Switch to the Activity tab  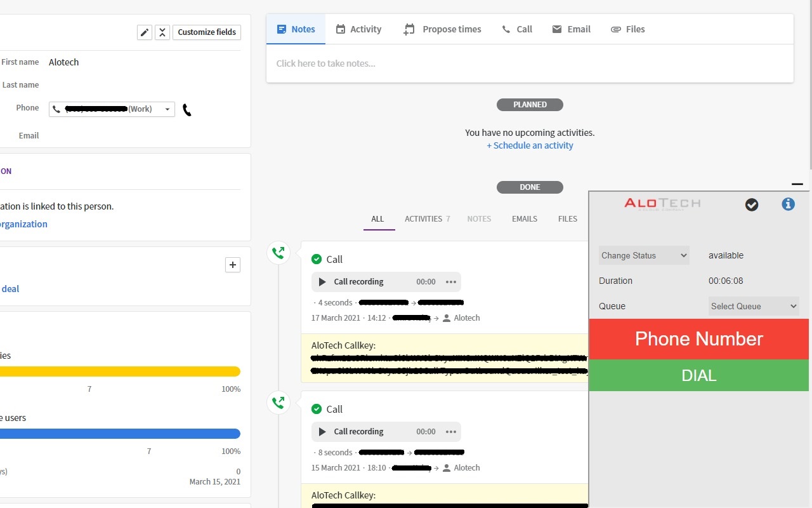click(x=358, y=29)
